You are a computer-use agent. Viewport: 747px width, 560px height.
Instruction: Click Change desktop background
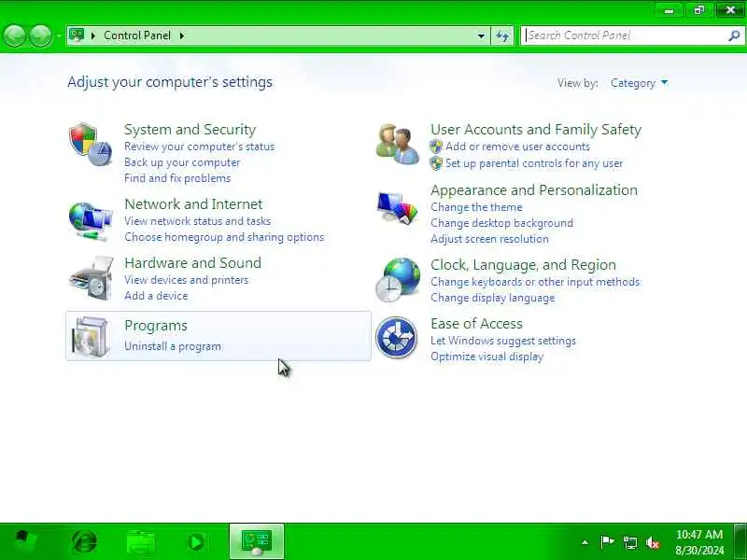(501, 223)
